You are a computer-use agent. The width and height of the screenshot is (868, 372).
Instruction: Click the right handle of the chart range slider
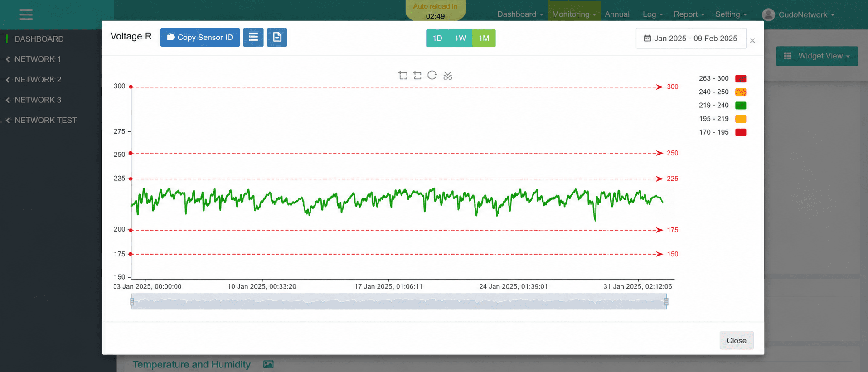(666, 301)
